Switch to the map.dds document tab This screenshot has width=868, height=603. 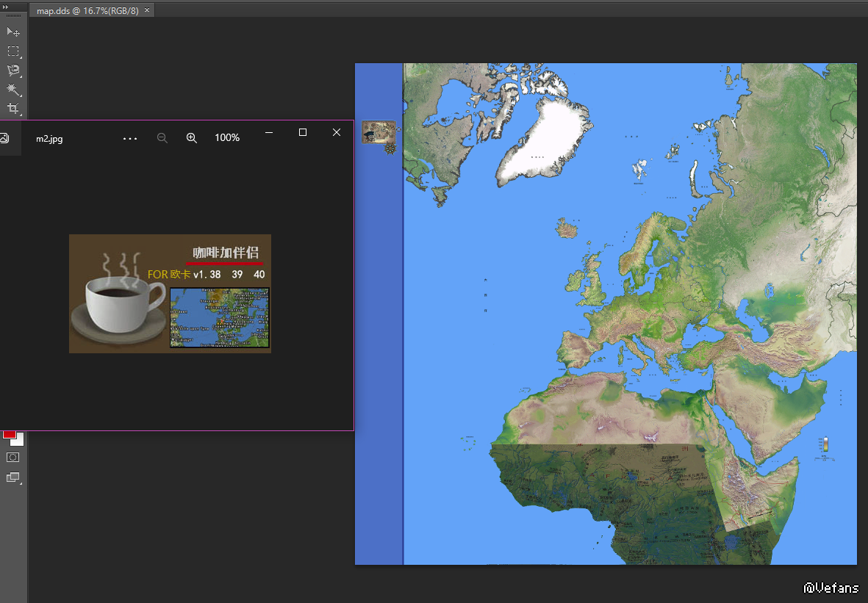pos(87,11)
